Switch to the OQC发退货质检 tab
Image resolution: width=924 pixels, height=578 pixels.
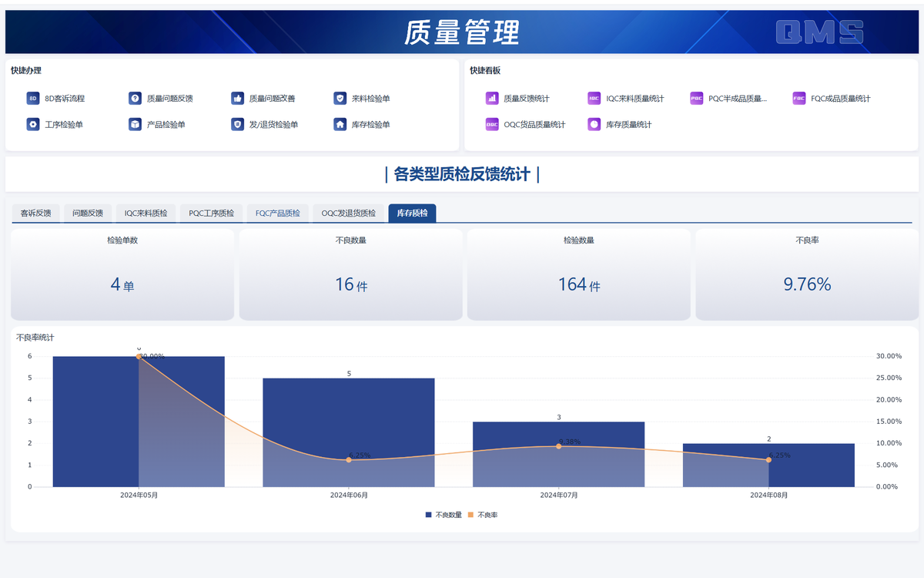(349, 213)
